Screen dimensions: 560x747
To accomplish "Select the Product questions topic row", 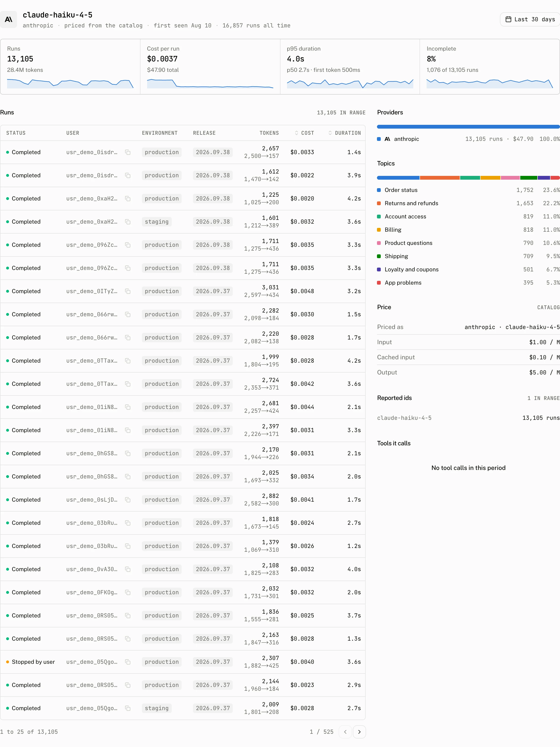I will click(468, 243).
